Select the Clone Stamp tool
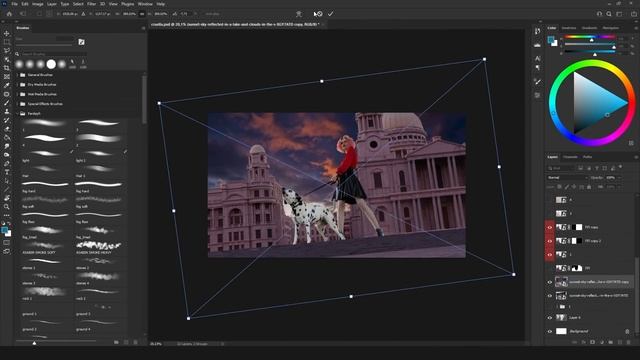The width and height of the screenshot is (640, 360). coord(7,111)
